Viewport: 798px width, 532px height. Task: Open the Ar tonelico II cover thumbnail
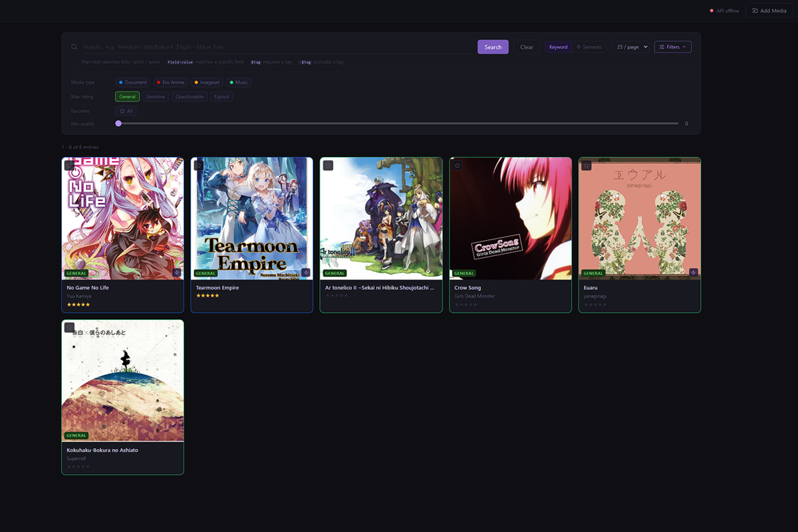[381, 218]
